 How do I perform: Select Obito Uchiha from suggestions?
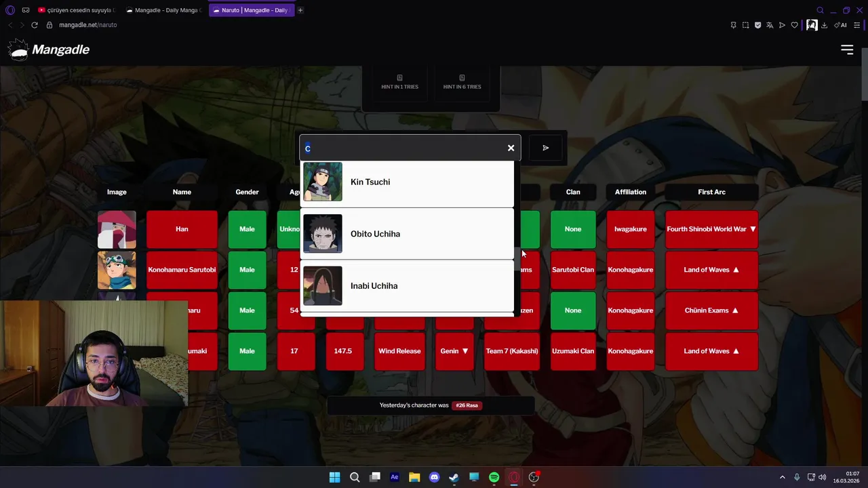coord(407,234)
